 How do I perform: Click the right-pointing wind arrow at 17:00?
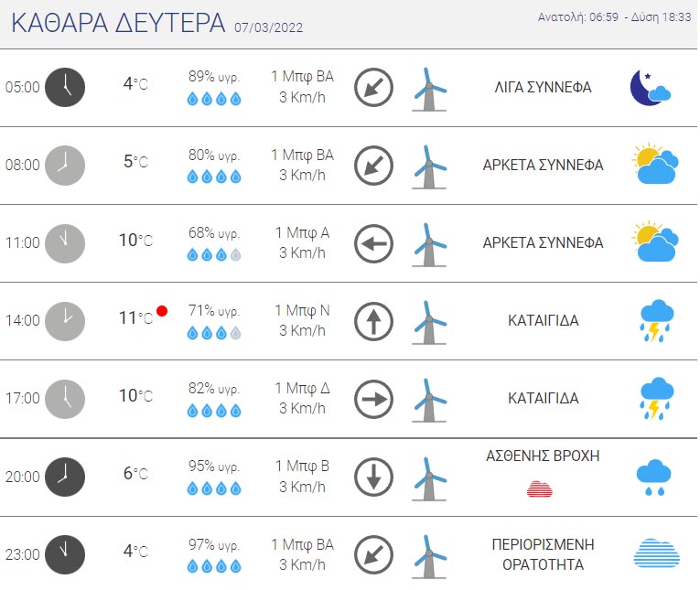click(373, 399)
